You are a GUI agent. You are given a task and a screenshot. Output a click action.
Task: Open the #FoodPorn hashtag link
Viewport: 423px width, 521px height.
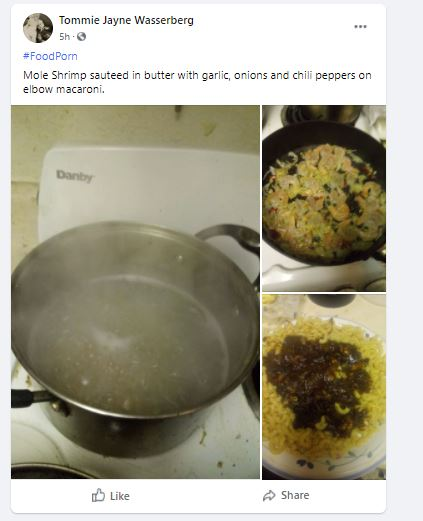point(50,56)
